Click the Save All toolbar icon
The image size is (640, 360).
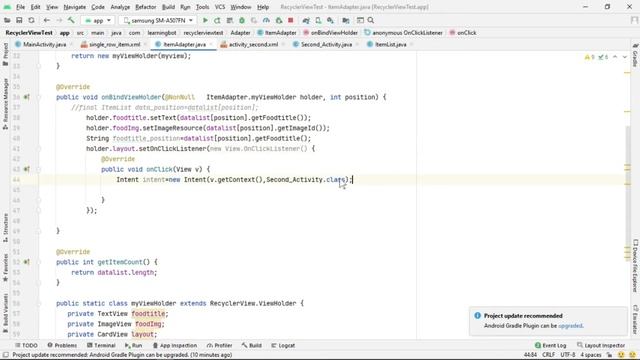pos(19,20)
